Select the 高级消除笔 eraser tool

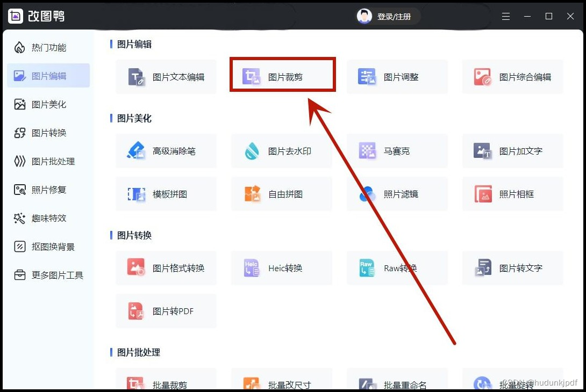[x=166, y=151]
